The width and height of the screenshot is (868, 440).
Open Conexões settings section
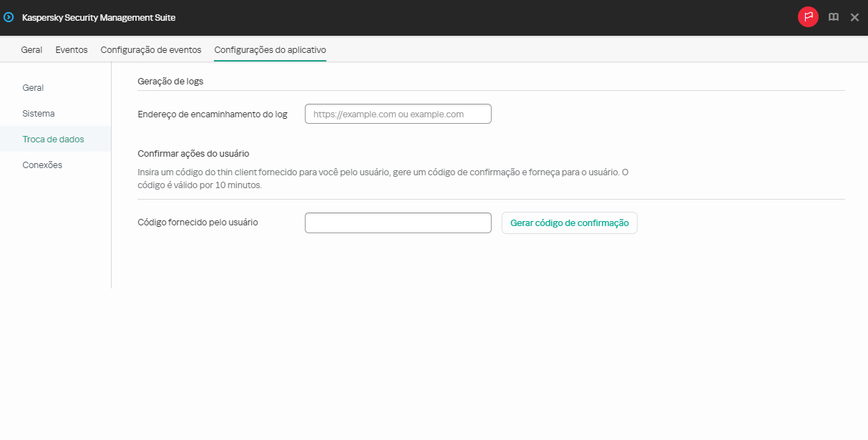[42, 165]
